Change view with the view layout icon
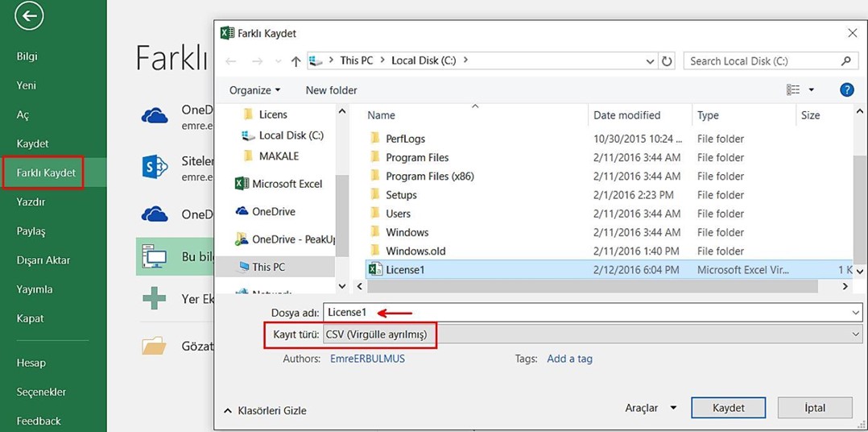This screenshot has width=868, height=432. (x=793, y=89)
